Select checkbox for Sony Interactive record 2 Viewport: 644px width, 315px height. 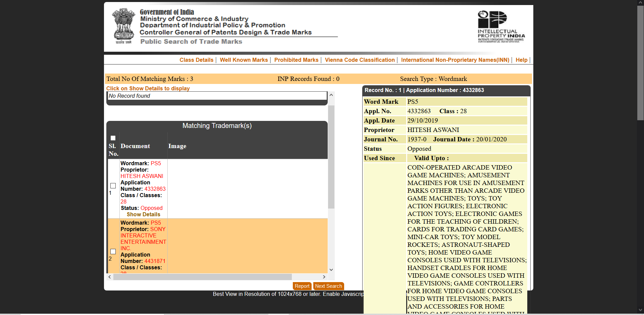tap(113, 252)
